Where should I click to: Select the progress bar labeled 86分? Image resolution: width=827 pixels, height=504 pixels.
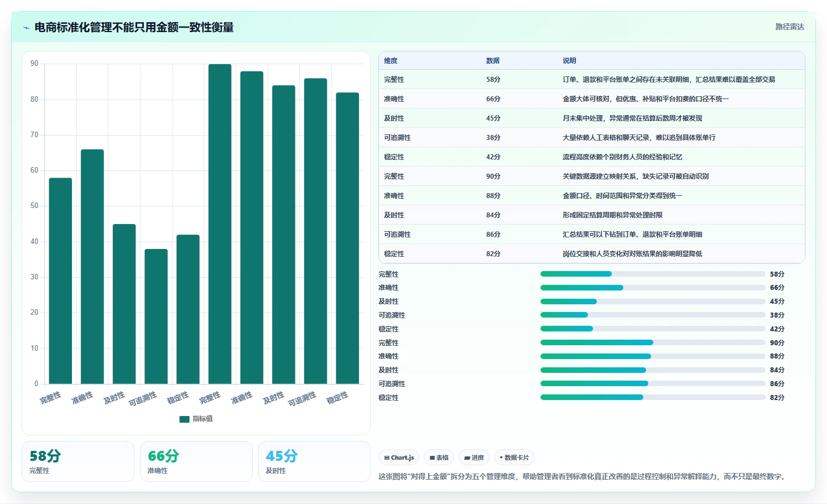653,383
